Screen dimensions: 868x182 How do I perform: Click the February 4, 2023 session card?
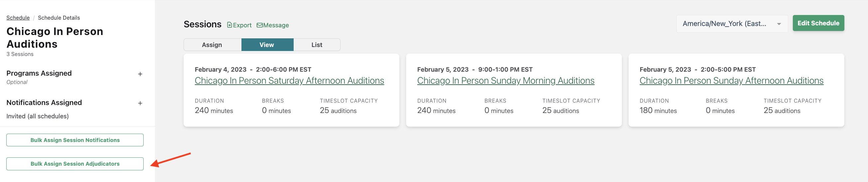point(291,90)
